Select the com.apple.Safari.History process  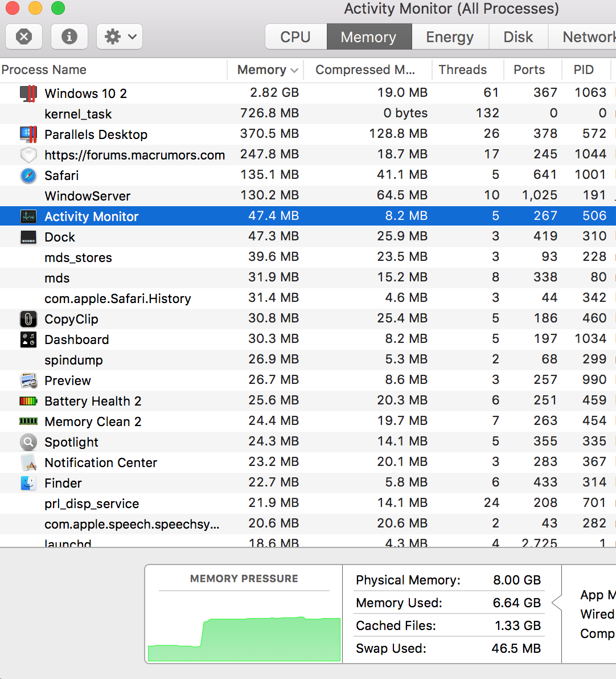[x=308, y=298]
